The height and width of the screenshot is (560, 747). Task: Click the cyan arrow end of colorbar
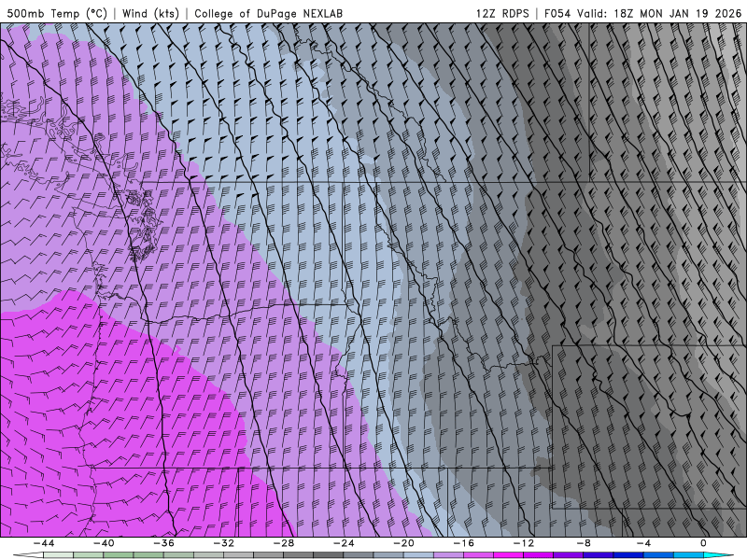pyautogui.click(x=719, y=555)
